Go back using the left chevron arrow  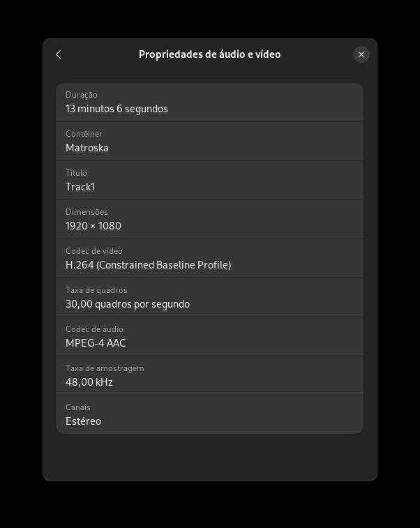pos(59,54)
